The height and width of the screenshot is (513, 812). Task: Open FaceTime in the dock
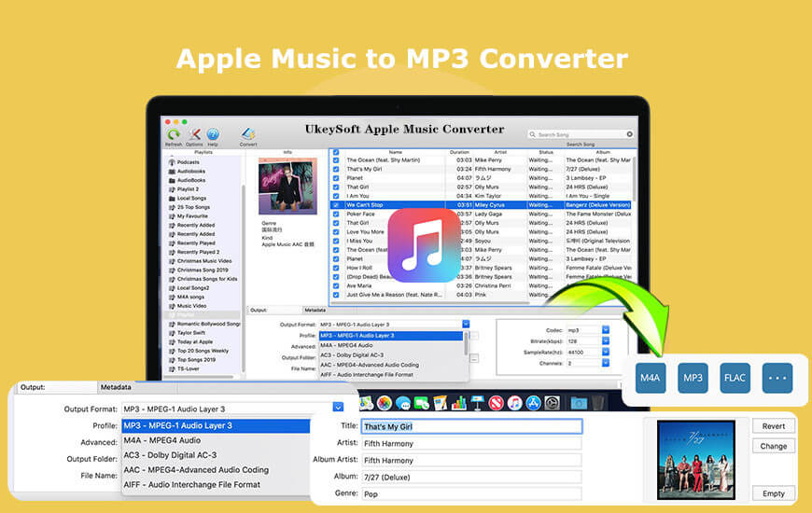point(422,403)
